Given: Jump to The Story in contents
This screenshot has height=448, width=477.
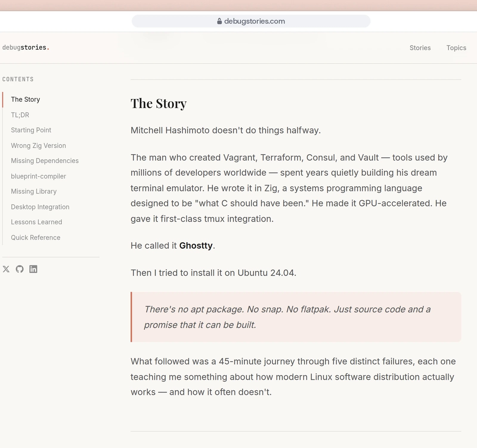Looking at the screenshot, I should (26, 99).
